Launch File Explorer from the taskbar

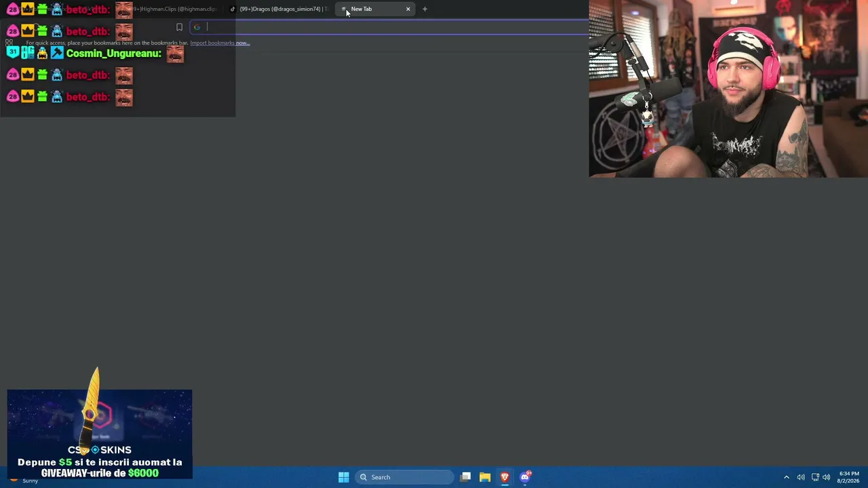[485, 477]
